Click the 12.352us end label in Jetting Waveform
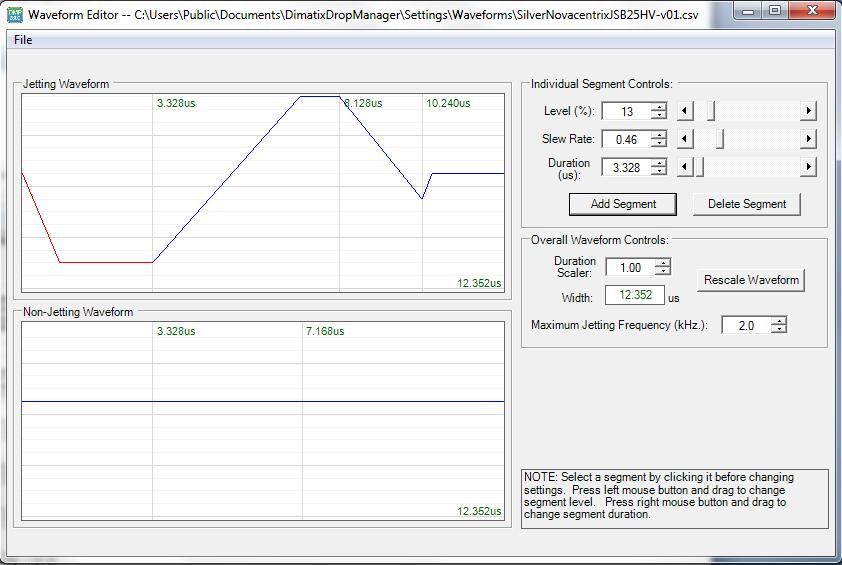Screen dimensions: 842x565 coord(479,283)
